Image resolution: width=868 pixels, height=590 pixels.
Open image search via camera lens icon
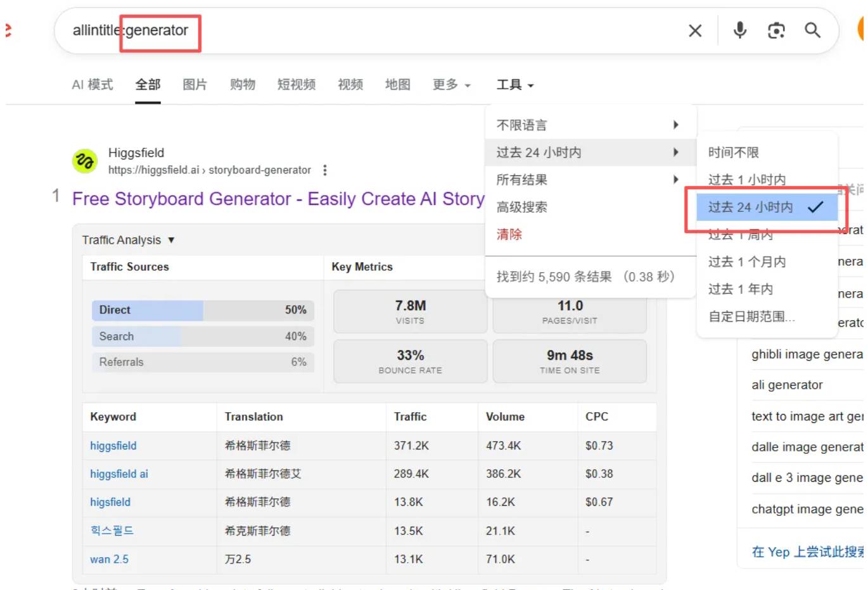(x=775, y=30)
